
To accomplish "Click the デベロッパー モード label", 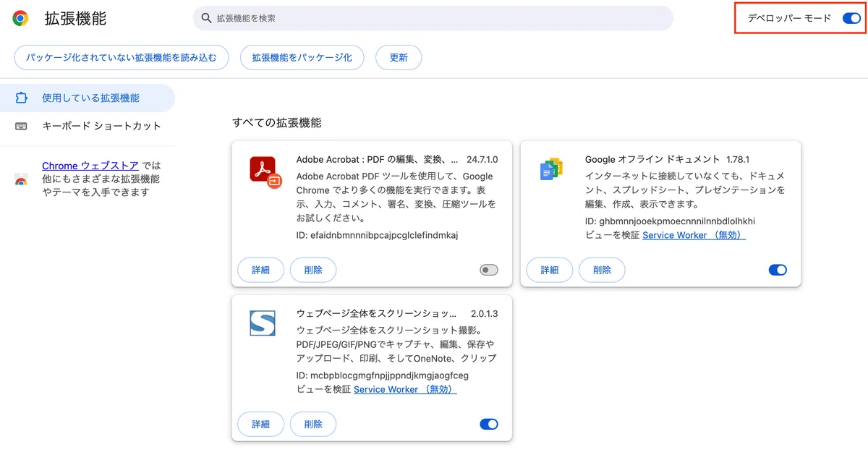I will tap(789, 18).
